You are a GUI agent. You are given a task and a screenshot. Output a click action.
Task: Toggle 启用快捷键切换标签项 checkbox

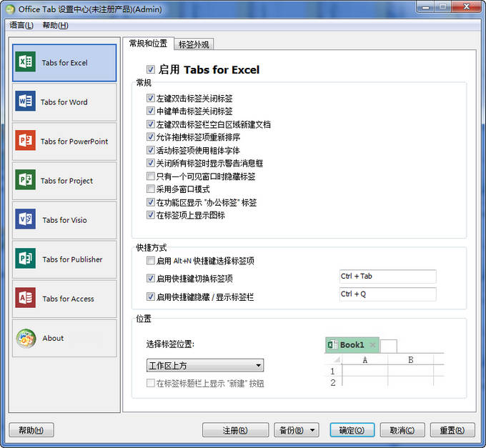(151, 279)
